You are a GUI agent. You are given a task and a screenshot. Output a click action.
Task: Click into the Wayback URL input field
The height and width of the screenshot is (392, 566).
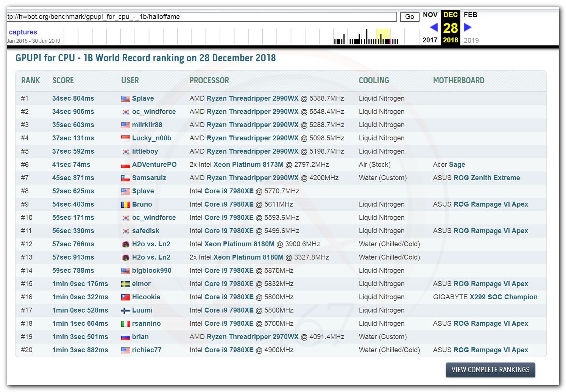pyautogui.click(x=201, y=17)
